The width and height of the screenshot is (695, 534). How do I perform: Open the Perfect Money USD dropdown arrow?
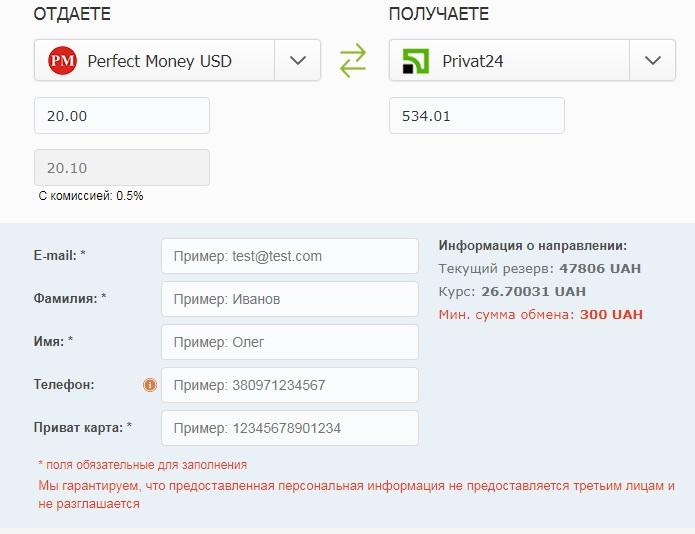[297, 60]
